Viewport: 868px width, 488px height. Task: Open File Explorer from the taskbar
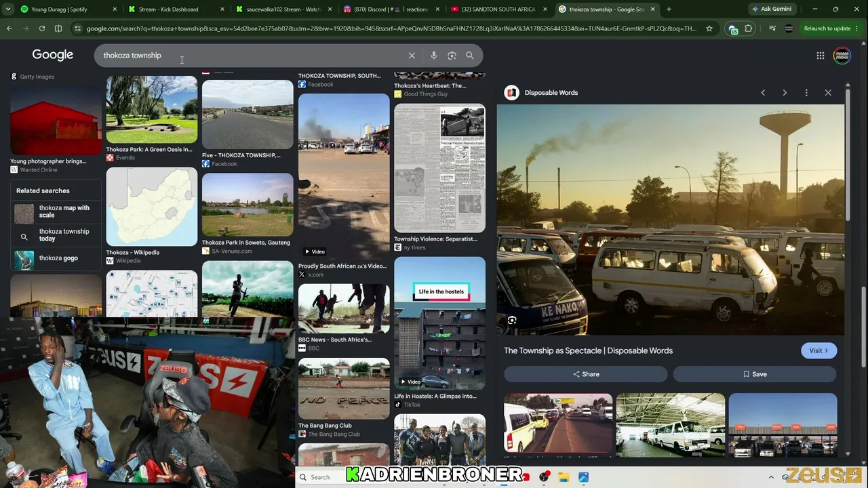point(564,477)
